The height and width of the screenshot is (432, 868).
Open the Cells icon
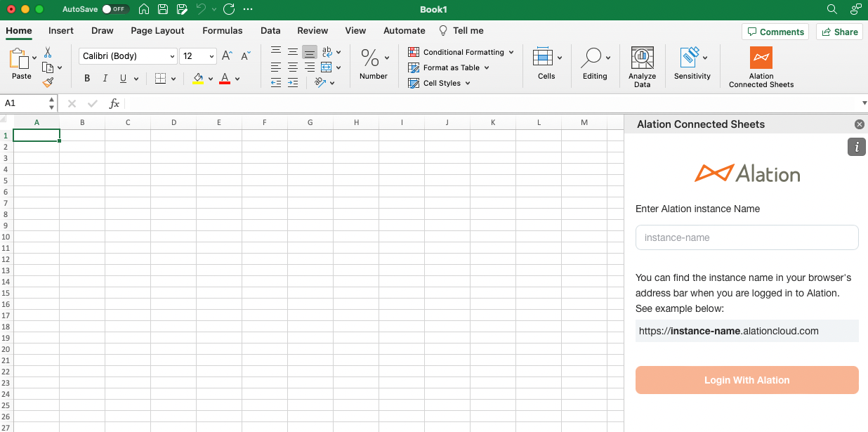tap(543, 57)
